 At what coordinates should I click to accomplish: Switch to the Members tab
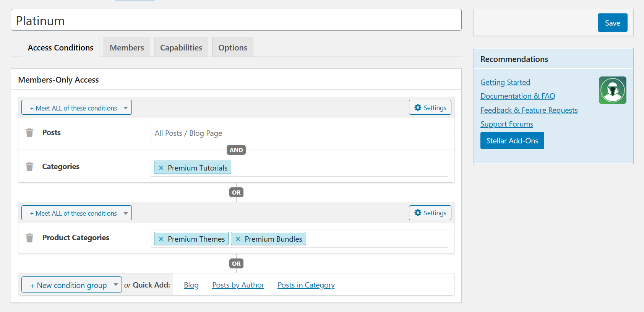click(127, 47)
